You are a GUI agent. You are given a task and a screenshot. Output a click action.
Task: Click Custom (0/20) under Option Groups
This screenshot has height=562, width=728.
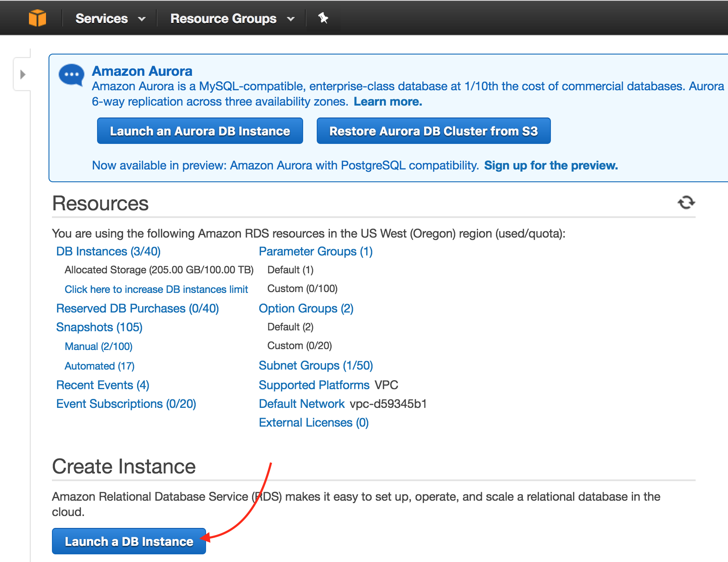pos(300,345)
